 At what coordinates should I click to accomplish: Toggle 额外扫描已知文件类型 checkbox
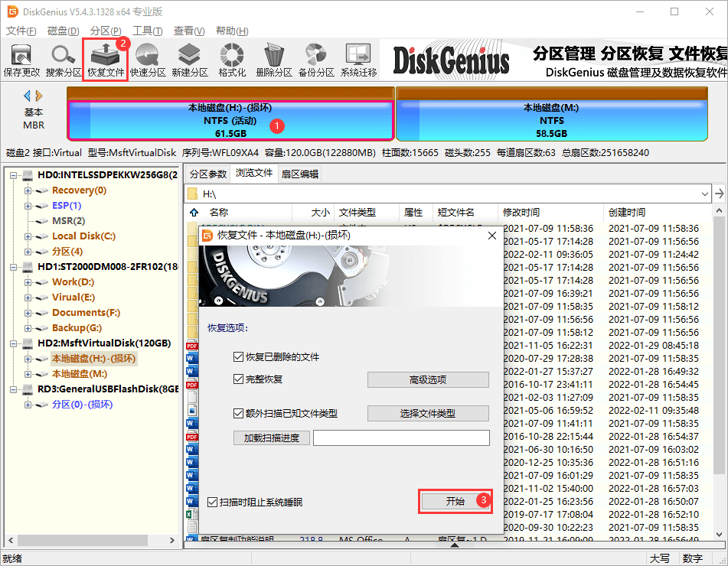point(238,413)
